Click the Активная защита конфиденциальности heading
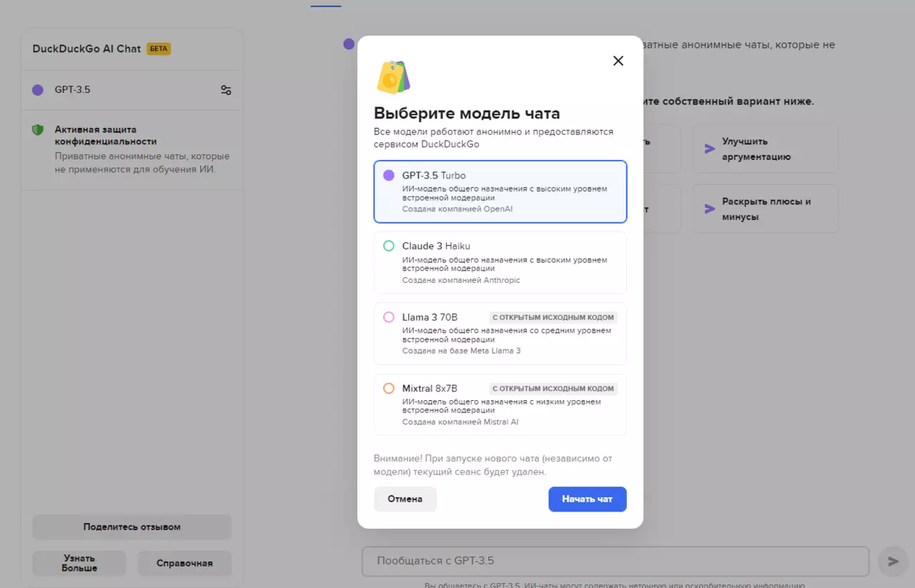This screenshot has width=915, height=588. [x=106, y=136]
